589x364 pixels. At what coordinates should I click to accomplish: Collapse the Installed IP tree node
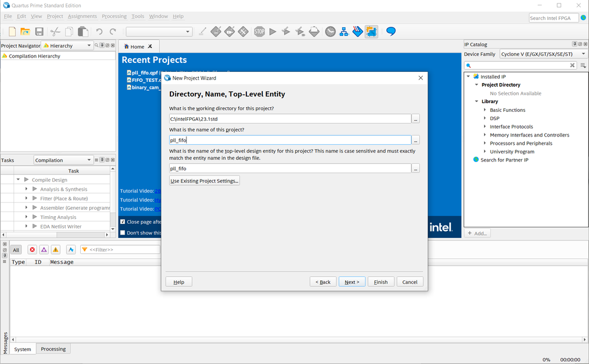click(x=468, y=77)
